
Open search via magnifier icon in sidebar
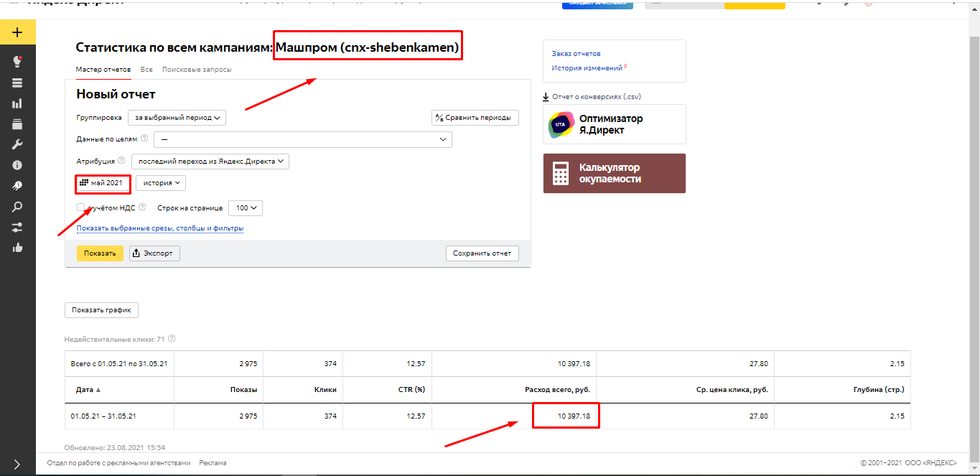click(x=17, y=206)
